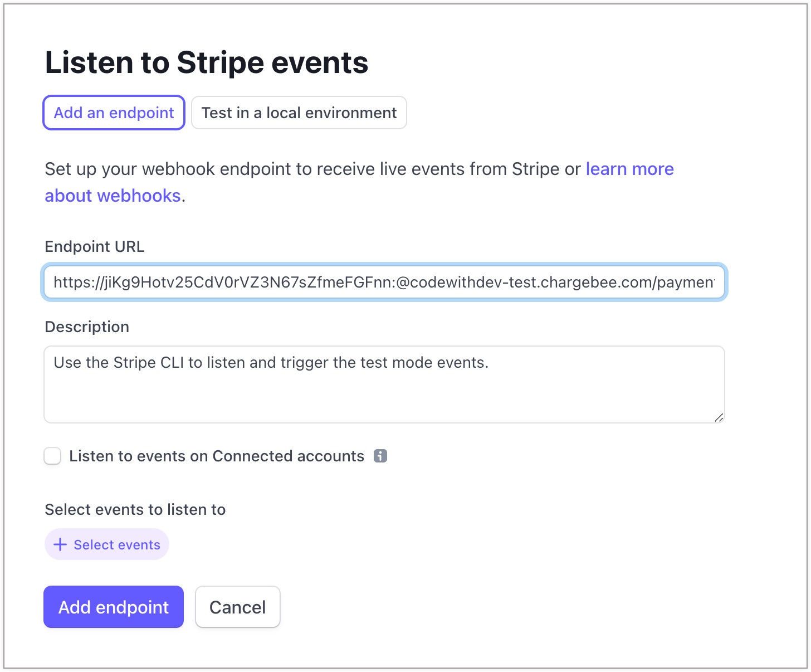Screen dimensions: 811x672
Task: Cancel the endpoint creation dialog
Action: tap(237, 607)
